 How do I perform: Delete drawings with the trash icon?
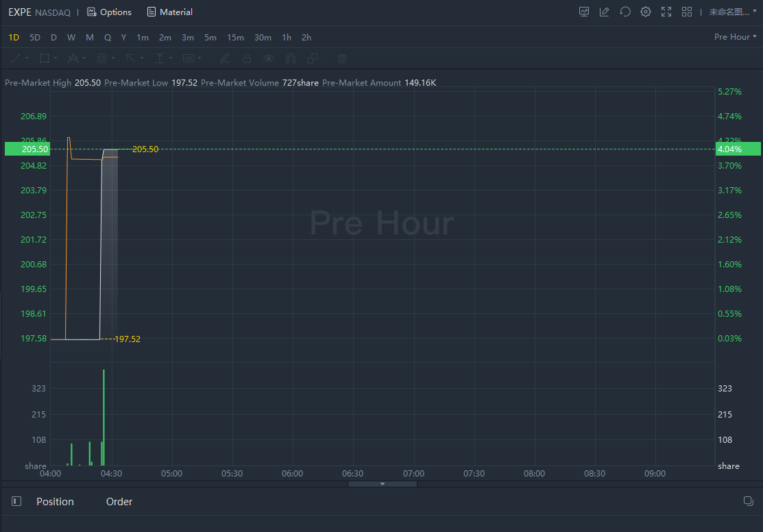pyautogui.click(x=343, y=59)
